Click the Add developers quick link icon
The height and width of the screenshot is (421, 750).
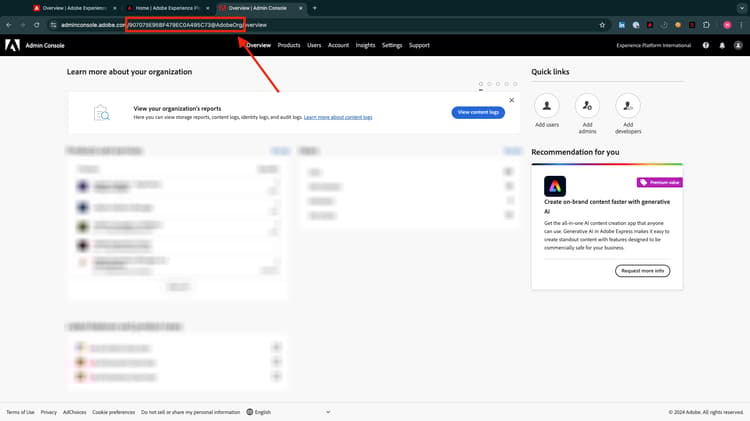[x=628, y=106]
